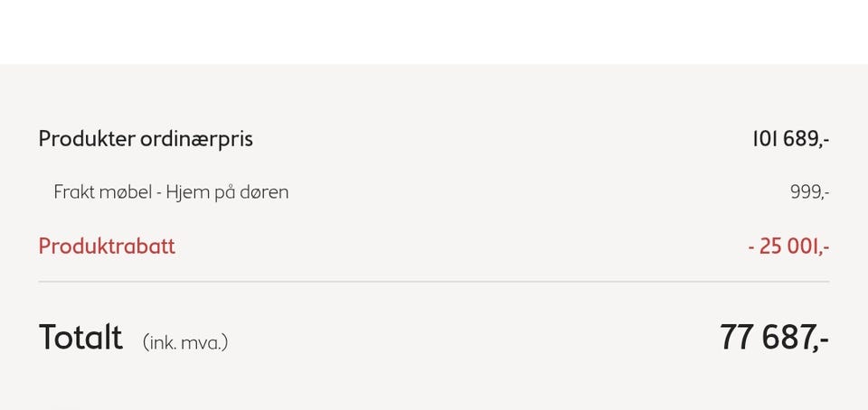Click the blank white area above summary panel
Viewport: 868px width, 410px height.
[434, 32]
